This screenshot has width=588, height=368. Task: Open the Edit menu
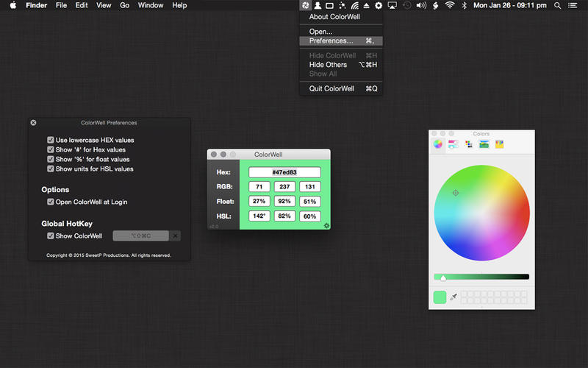coord(82,5)
